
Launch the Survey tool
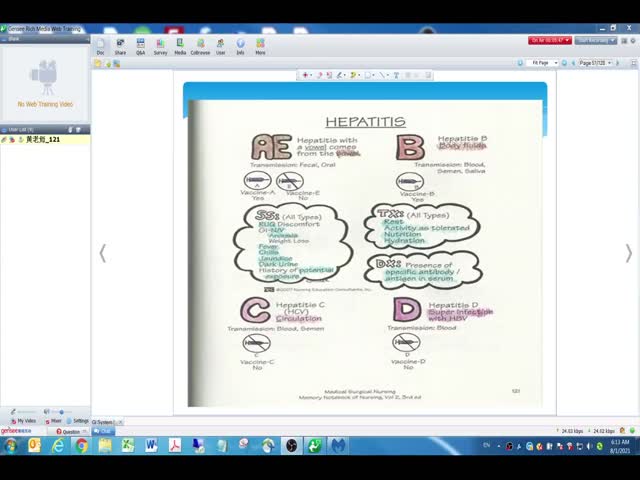[x=160, y=46]
